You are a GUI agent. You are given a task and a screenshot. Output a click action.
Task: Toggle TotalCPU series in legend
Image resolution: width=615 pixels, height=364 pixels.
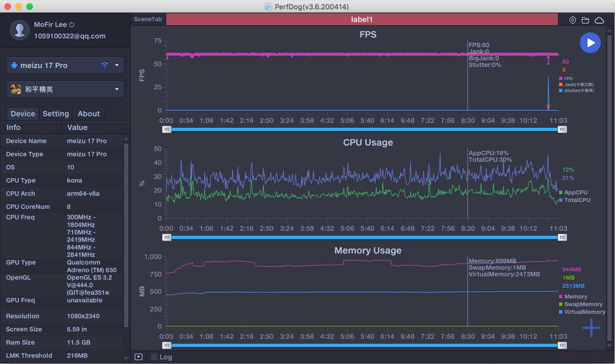coord(574,200)
